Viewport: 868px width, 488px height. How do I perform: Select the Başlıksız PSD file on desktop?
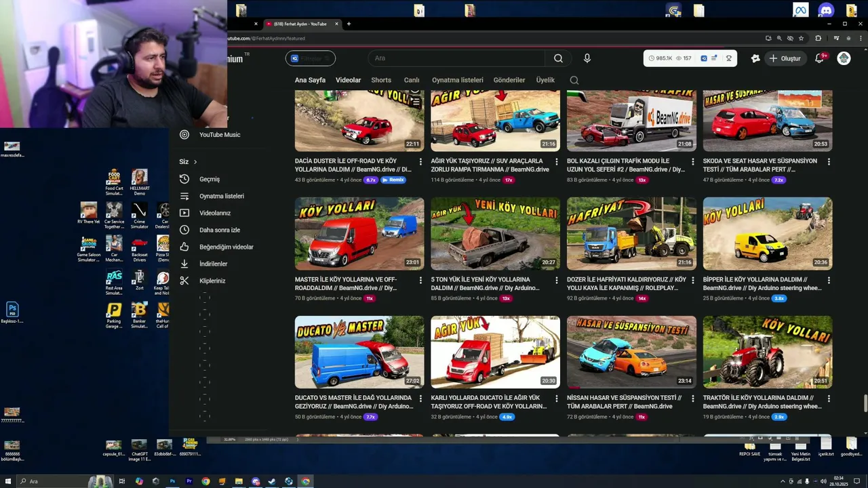pos(12,313)
